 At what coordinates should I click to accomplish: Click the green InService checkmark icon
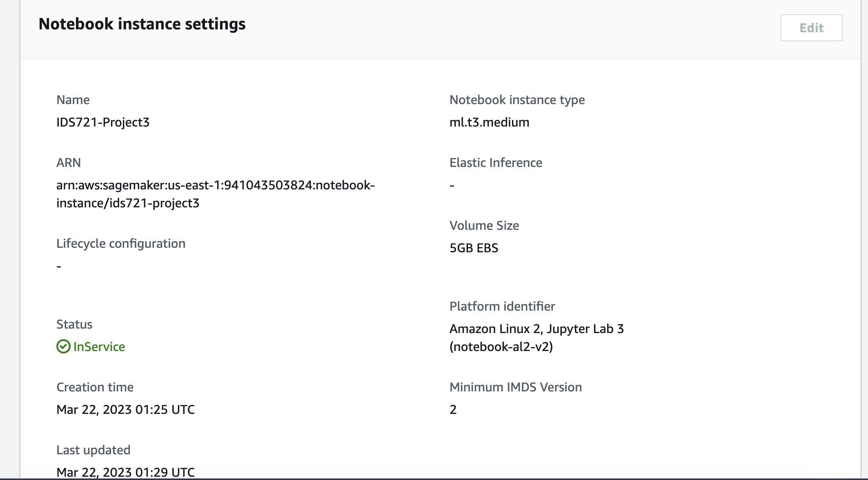click(63, 347)
